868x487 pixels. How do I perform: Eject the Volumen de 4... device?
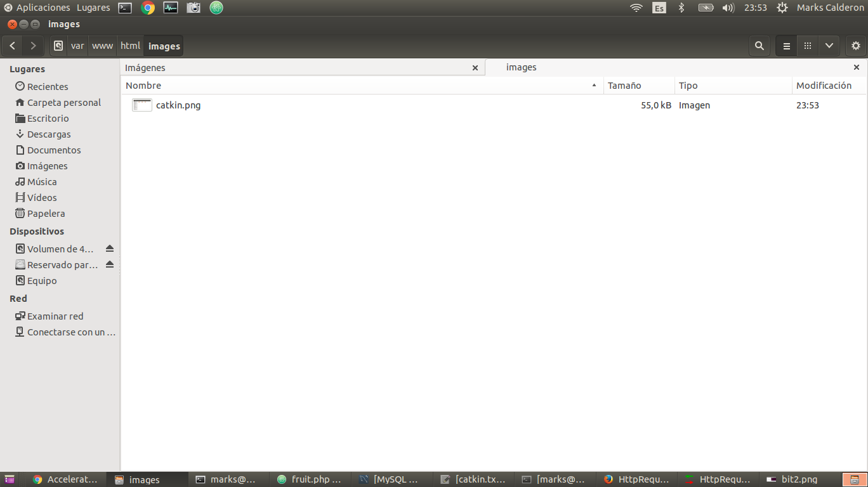(x=110, y=249)
